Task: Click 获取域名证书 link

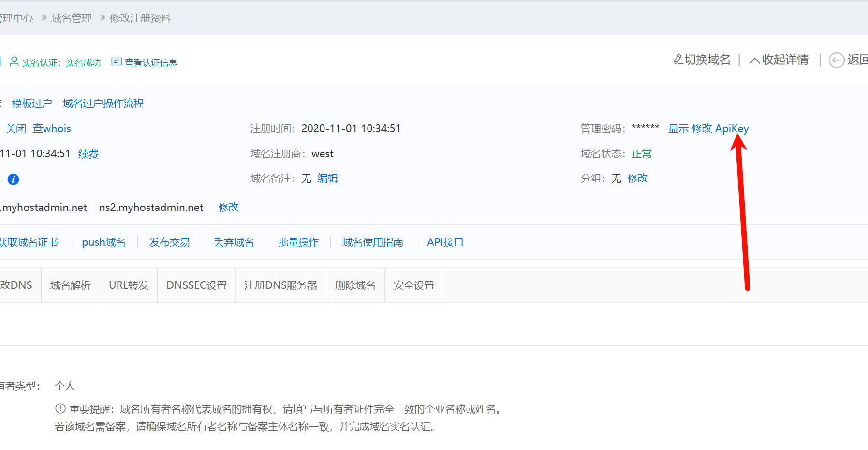Action: [29, 242]
